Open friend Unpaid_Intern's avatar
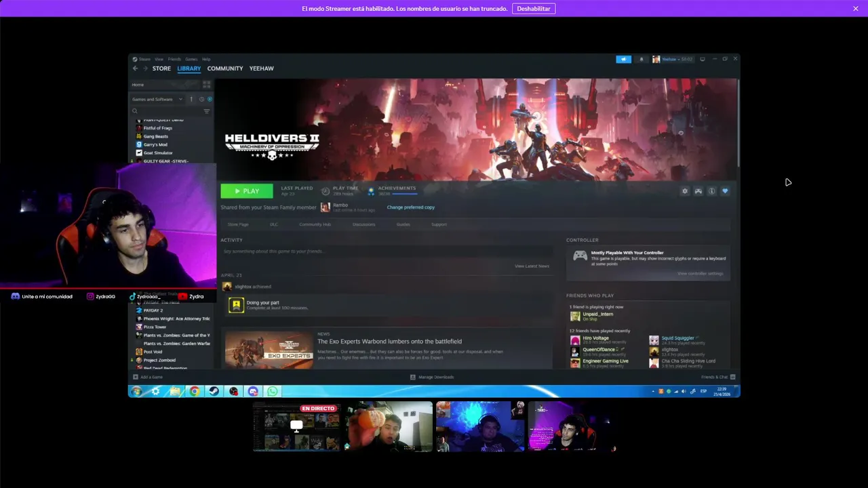 (x=575, y=316)
